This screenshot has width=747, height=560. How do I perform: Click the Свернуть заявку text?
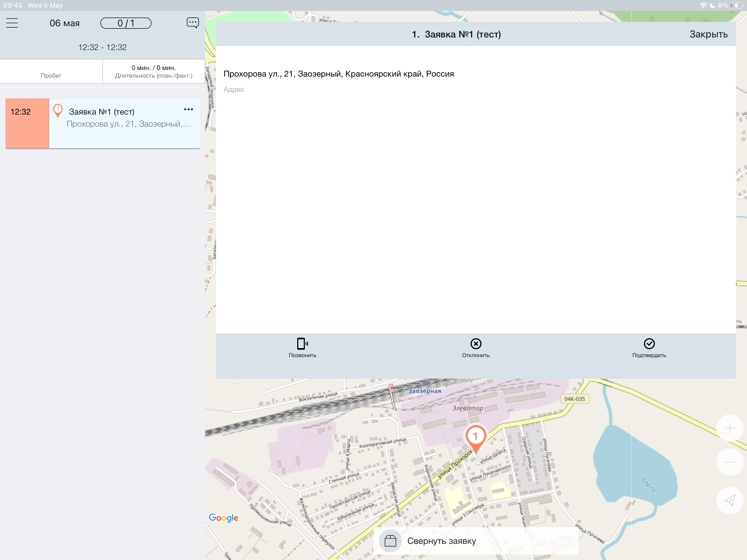click(x=441, y=541)
